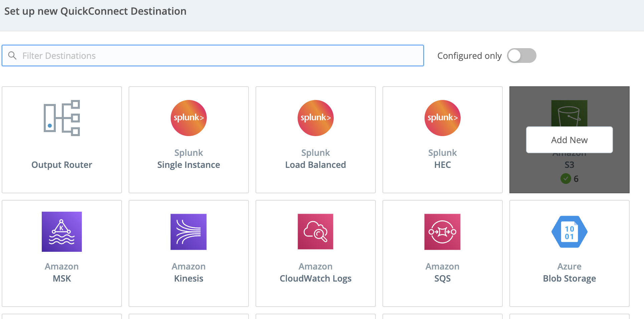Click the Amazon CloudWatch Logs icon
The width and height of the screenshot is (644, 319).
[x=316, y=232]
